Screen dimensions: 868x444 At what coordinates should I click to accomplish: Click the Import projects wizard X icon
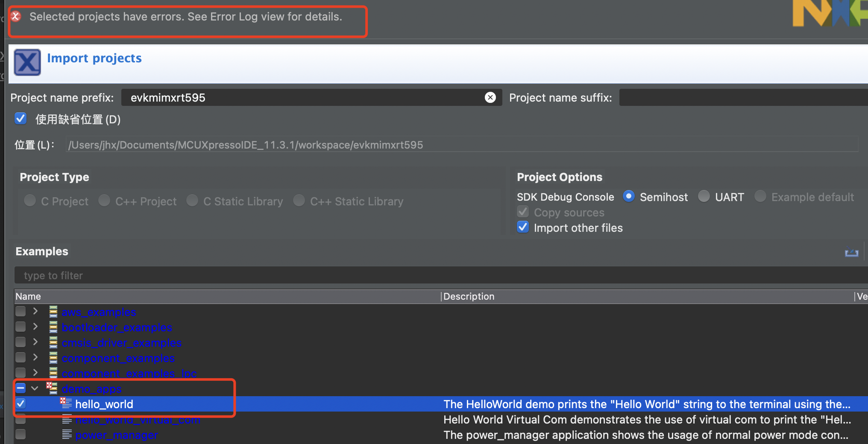(x=27, y=62)
